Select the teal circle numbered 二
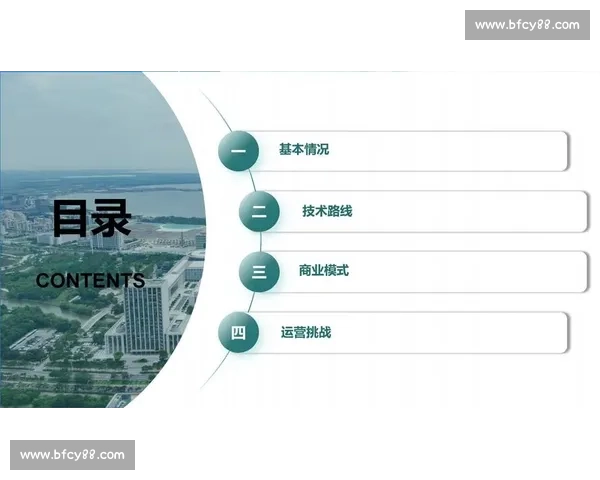The width and height of the screenshot is (600, 480). [x=259, y=211]
